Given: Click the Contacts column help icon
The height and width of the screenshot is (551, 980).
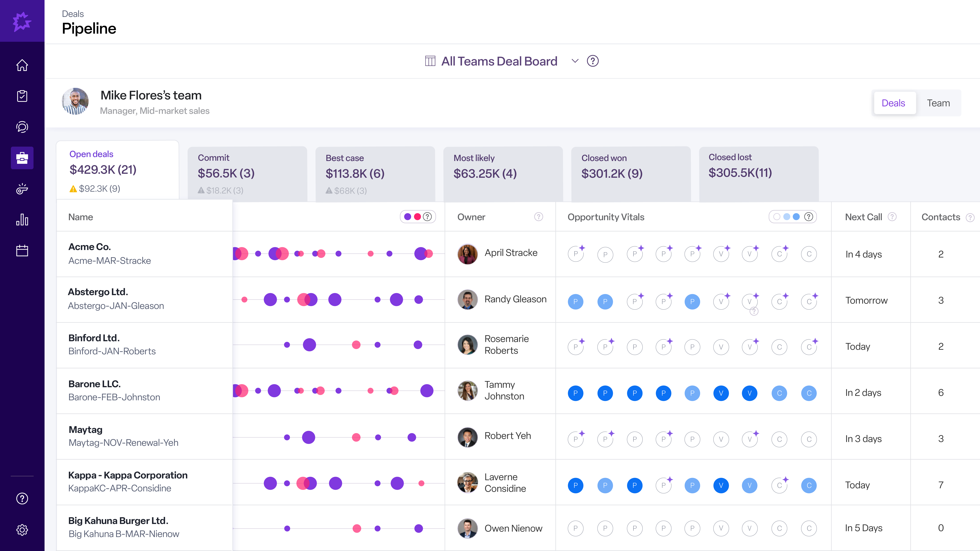Looking at the screenshot, I should (970, 218).
